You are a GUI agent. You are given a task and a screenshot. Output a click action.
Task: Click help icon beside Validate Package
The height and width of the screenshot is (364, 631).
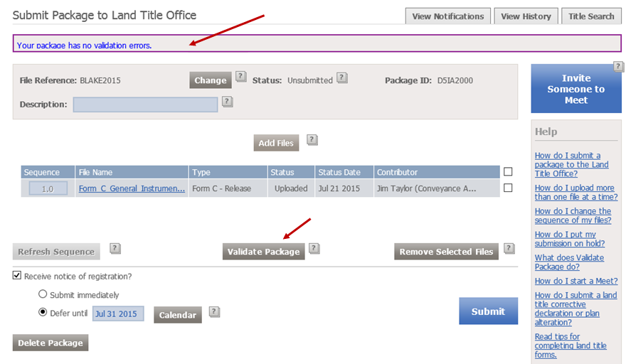point(314,248)
